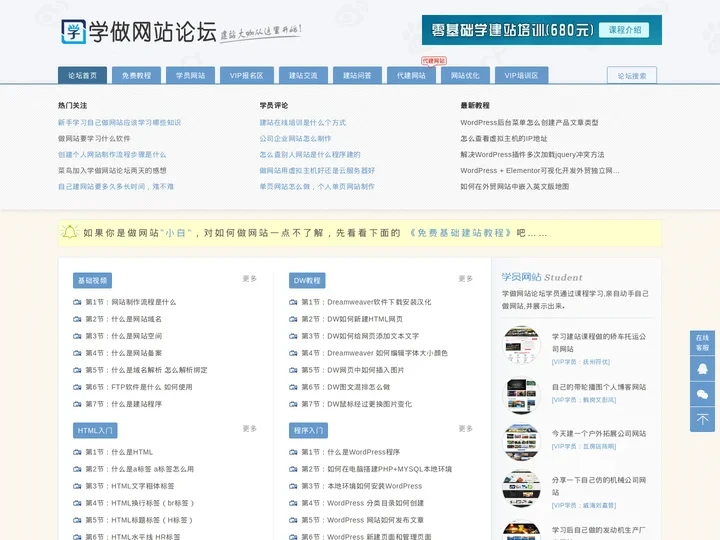The height and width of the screenshot is (540, 720).
Task: Open 做网站要学习什么软件 link
Action: pyautogui.click(x=94, y=139)
